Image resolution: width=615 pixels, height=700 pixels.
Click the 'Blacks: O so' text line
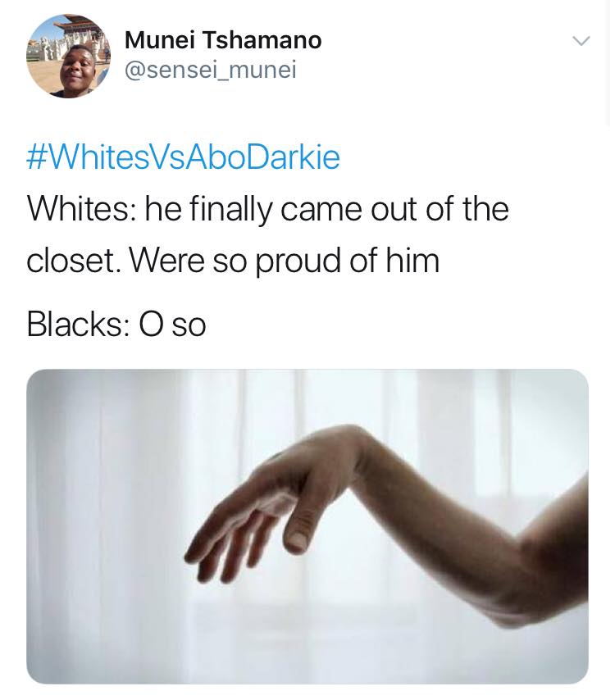(x=116, y=325)
